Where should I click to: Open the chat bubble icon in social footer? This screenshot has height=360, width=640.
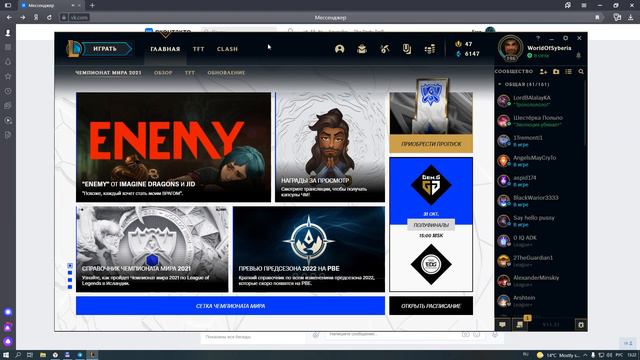pos(502,324)
